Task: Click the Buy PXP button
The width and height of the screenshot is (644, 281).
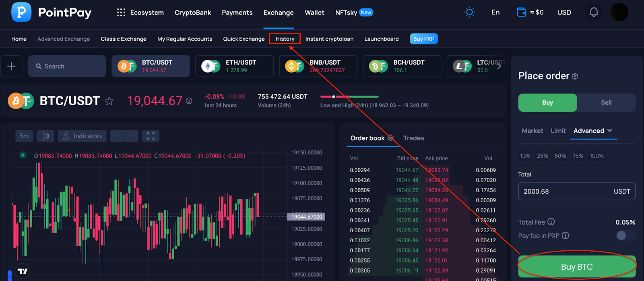Action: (424, 39)
